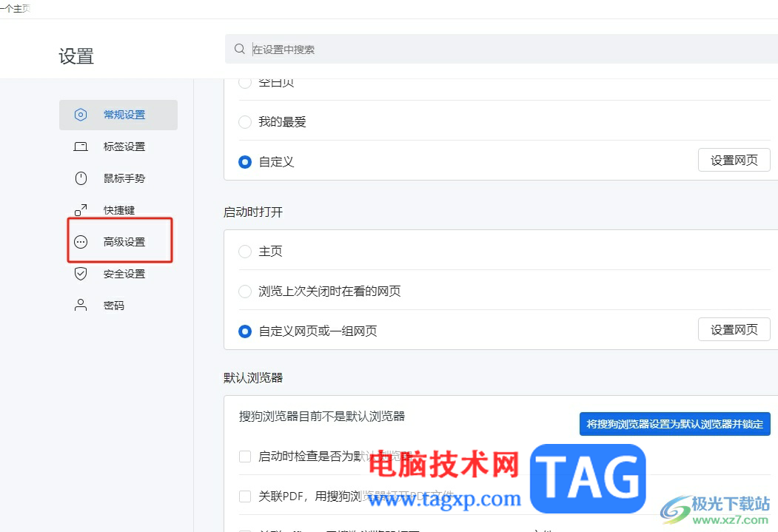Select the 我的最爱 radio option
This screenshot has height=532, width=778.
pyautogui.click(x=245, y=122)
